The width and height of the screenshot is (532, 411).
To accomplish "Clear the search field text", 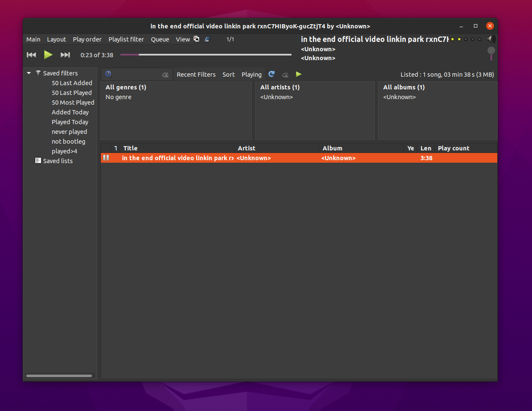I will (x=165, y=75).
